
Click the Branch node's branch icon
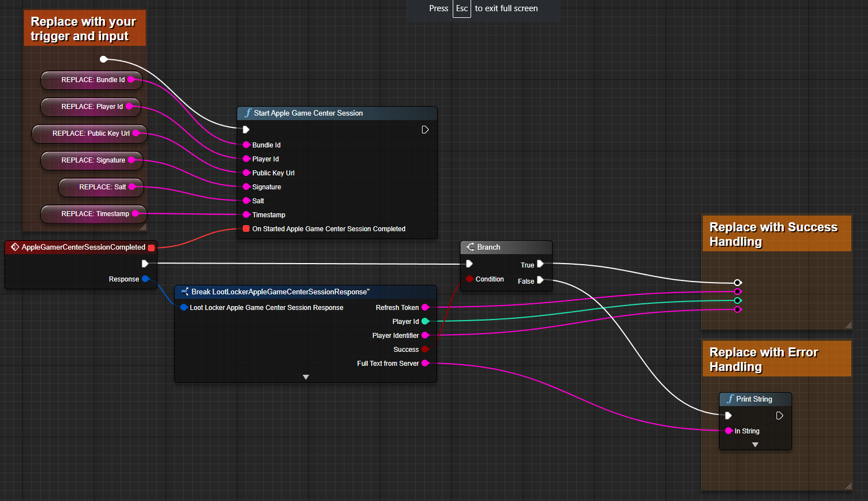(x=471, y=247)
